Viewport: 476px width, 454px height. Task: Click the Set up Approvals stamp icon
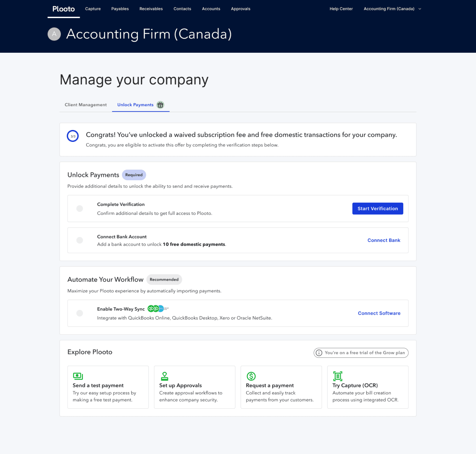[x=164, y=376]
